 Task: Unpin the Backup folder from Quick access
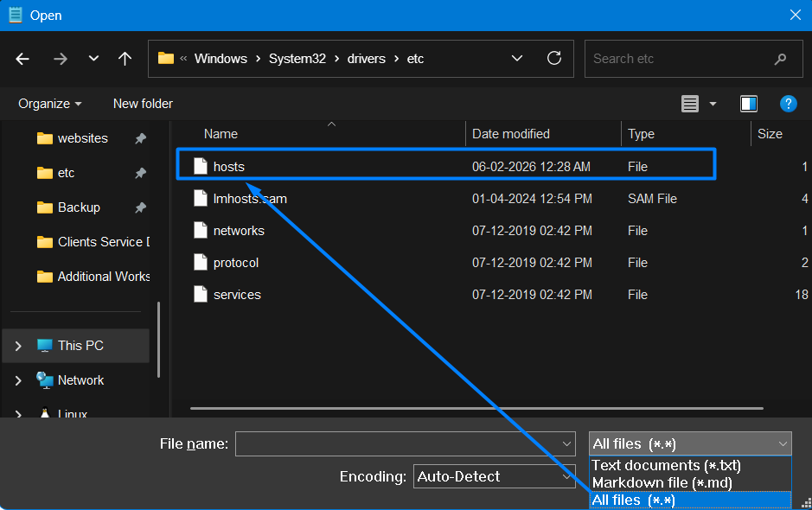(x=141, y=207)
